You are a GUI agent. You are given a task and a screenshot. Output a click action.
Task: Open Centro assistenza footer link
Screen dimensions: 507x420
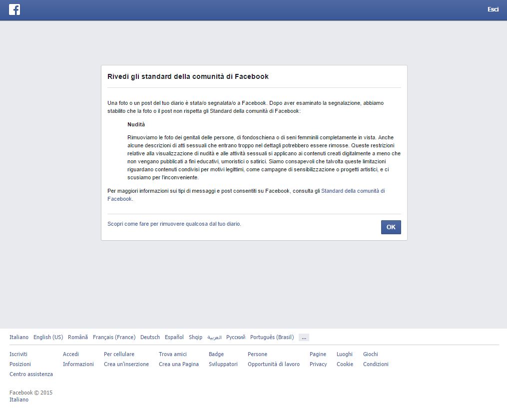coord(31,374)
